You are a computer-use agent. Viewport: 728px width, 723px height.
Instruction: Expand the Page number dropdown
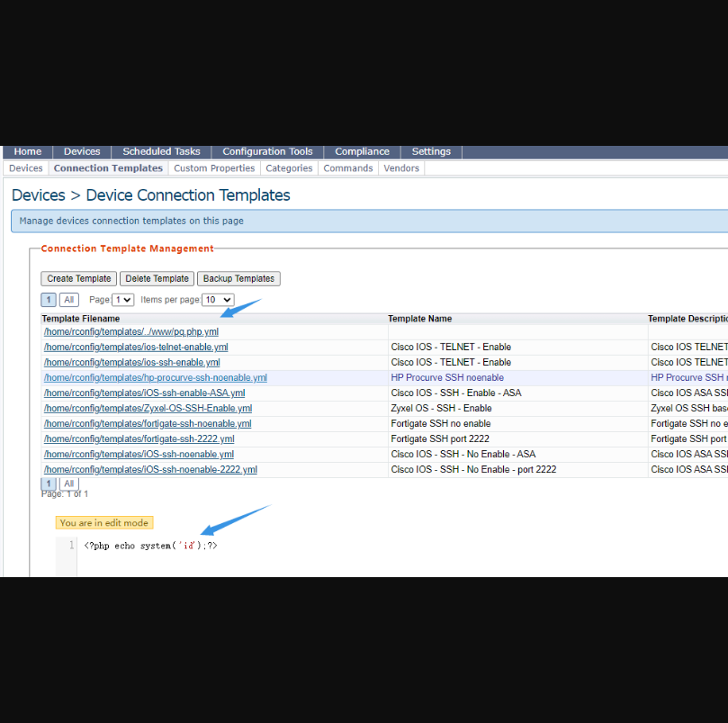click(x=123, y=300)
